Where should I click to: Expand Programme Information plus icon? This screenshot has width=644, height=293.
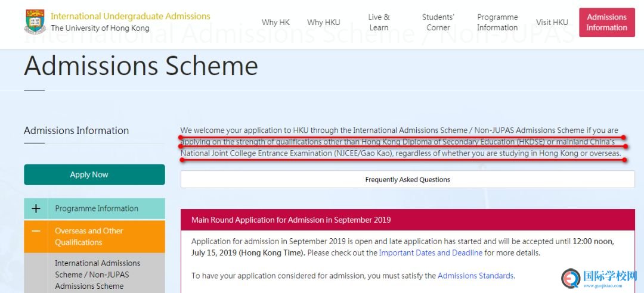click(x=36, y=208)
